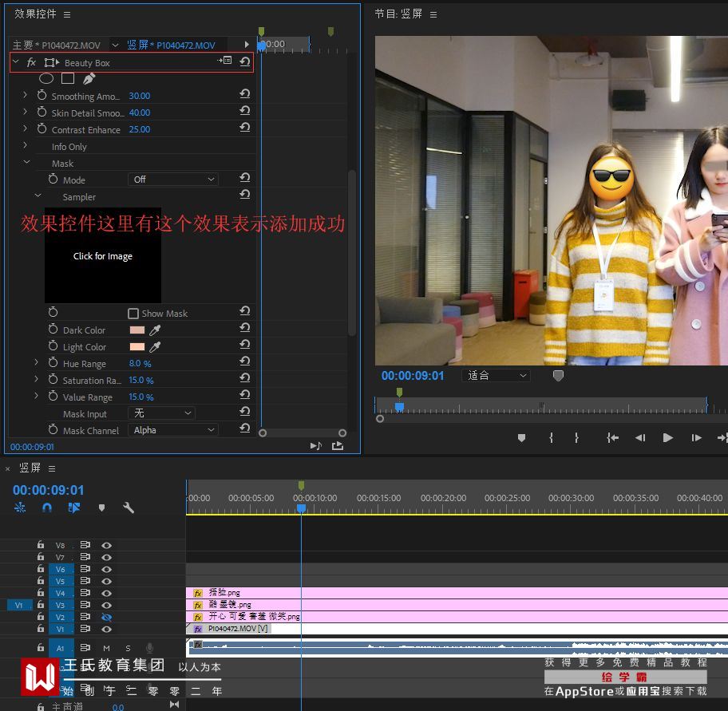Open Beauty Box setup dialog icon
The height and width of the screenshot is (711, 728).
click(x=225, y=61)
